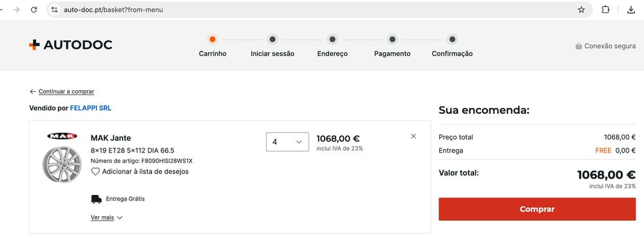Select the Iniciar sessão step
644x247 pixels.
[x=272, y=46]
